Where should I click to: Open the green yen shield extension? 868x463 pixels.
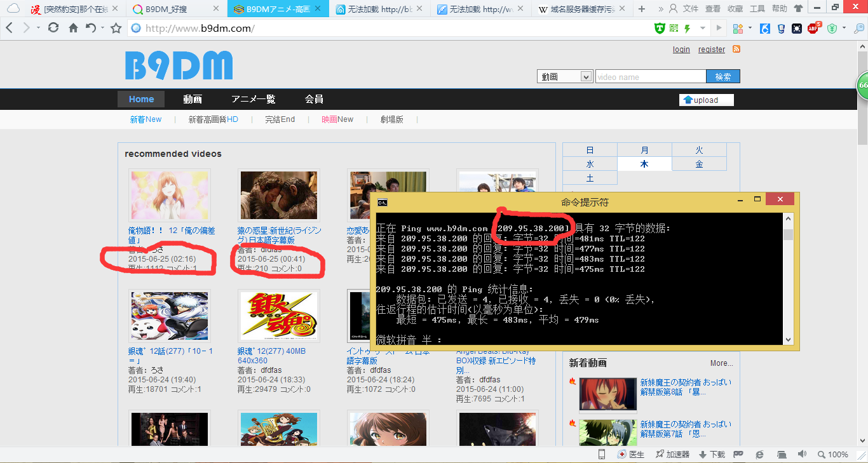coord(831,28)
